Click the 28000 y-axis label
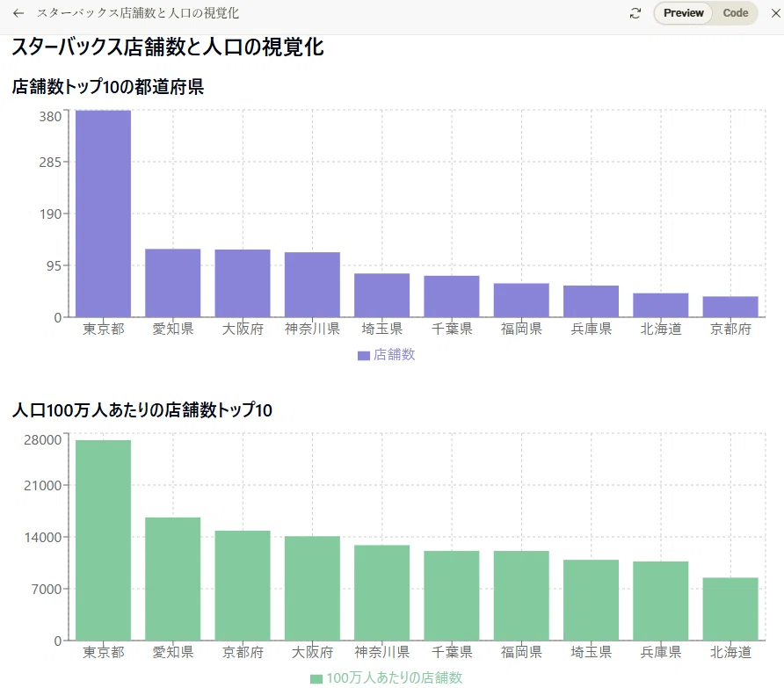Image resolution: width=784 pixels, height=688 pixels. (42, 440)
